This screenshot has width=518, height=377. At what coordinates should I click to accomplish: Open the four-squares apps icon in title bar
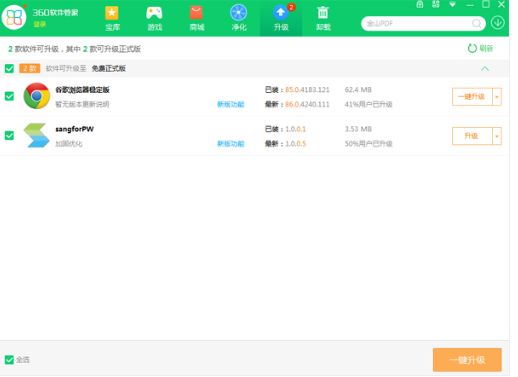436,4
